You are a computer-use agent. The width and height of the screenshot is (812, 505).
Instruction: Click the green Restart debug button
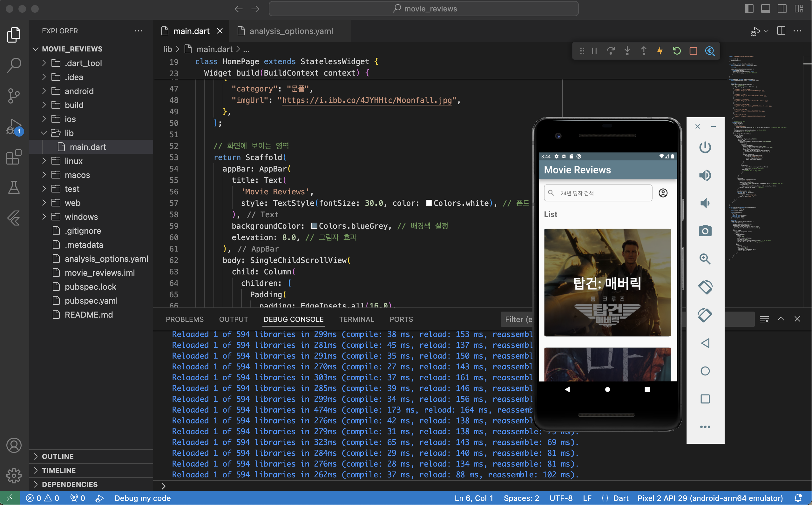pyautogui.click(x=677, y=51)
